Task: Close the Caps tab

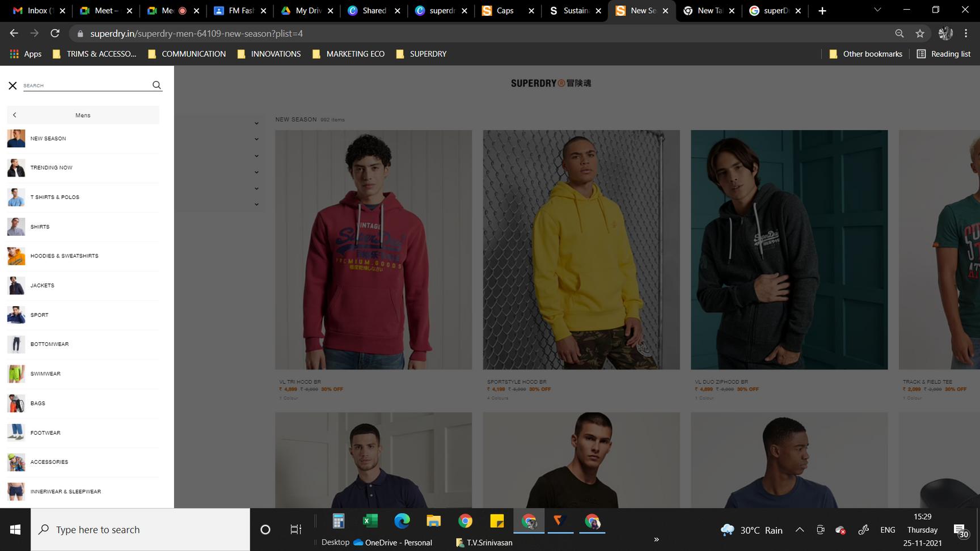Action: (x=531, y=11)
